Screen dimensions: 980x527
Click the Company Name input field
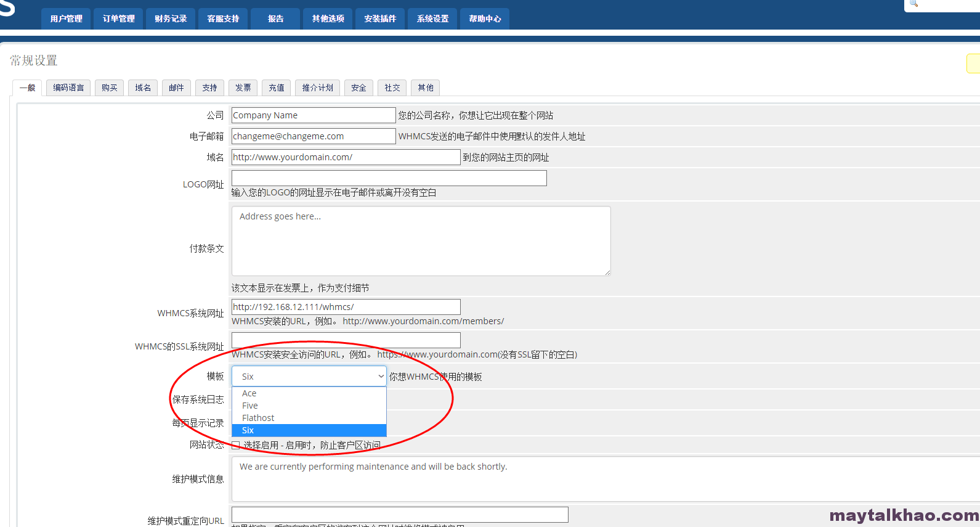click(x=314, y=115)
